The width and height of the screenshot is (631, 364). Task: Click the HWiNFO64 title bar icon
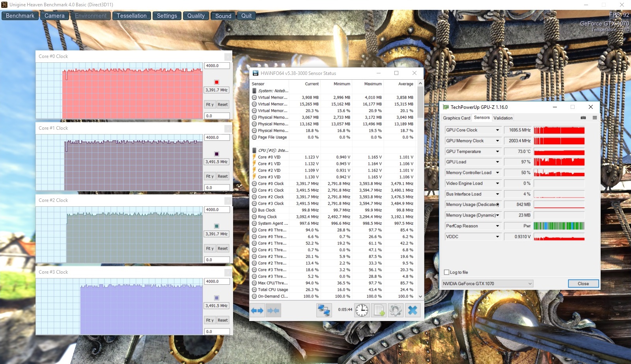tap(256, 73)
